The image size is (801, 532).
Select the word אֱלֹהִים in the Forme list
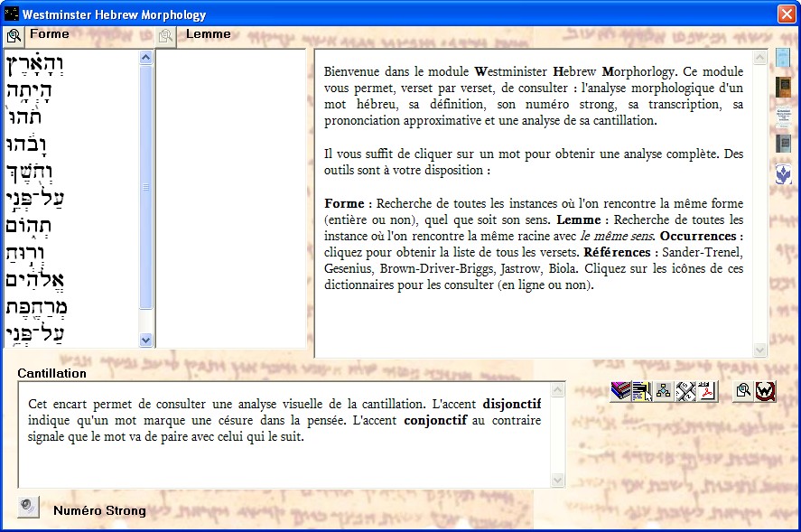[34, 280]
